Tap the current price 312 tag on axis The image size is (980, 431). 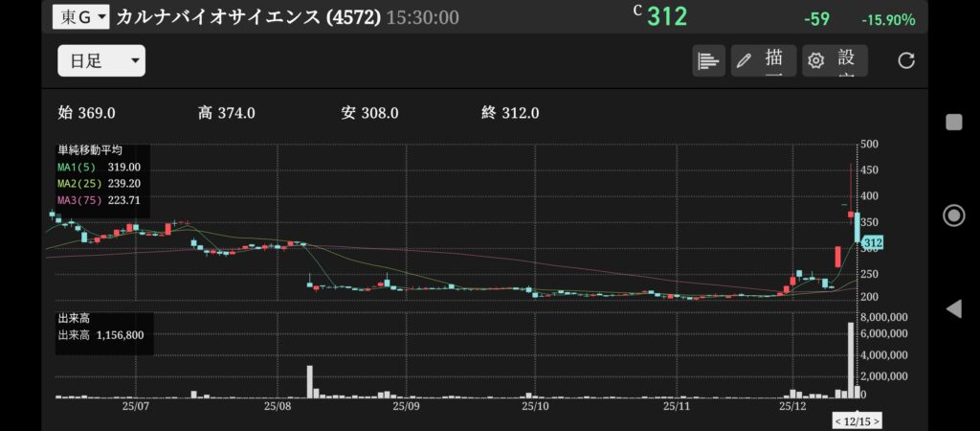(872, 243)
